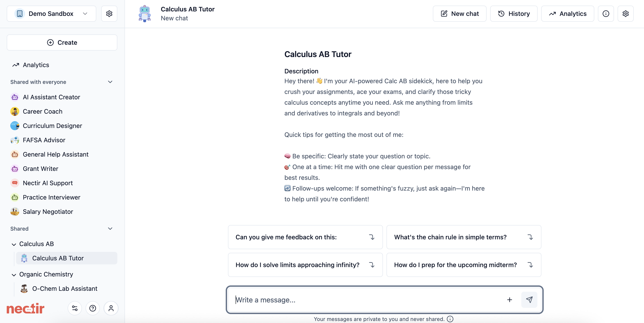Open the FAFSA Advisor assistant
Image resolution: width=644 pixels, height=323 pixels.
(43, 140)
